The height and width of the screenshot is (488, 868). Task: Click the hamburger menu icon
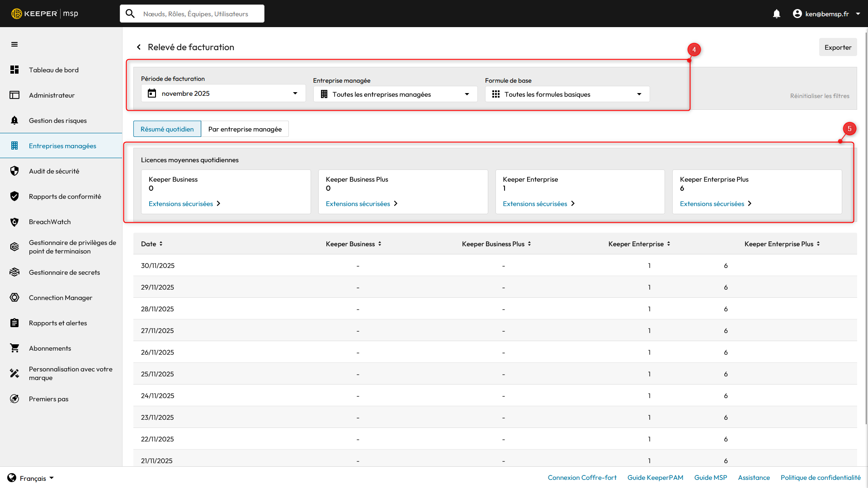coord(14,44)
